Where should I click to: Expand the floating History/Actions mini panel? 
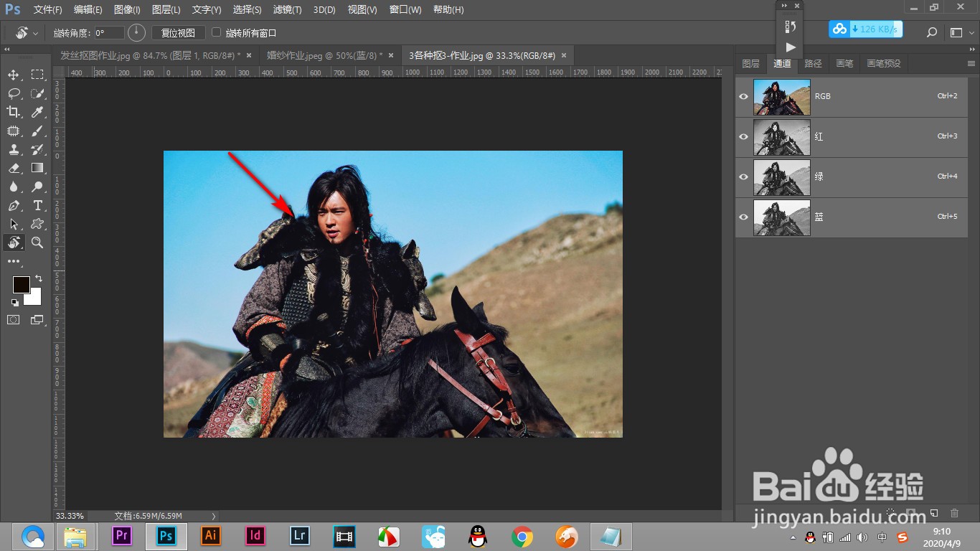coord(785,6)
